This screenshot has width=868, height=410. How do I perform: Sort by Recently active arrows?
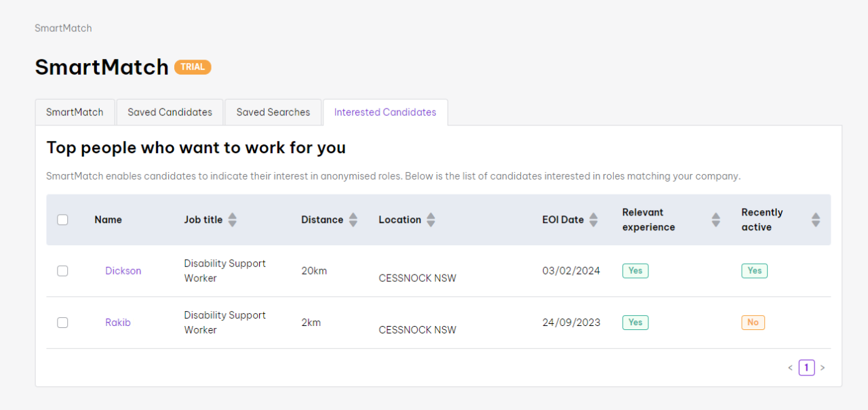click(x=816, y=220)
